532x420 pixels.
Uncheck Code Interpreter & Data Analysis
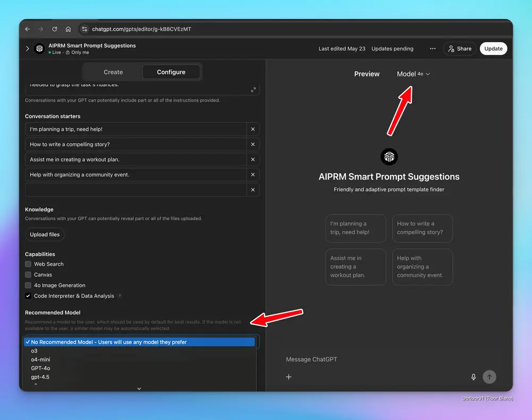[28, 296]
